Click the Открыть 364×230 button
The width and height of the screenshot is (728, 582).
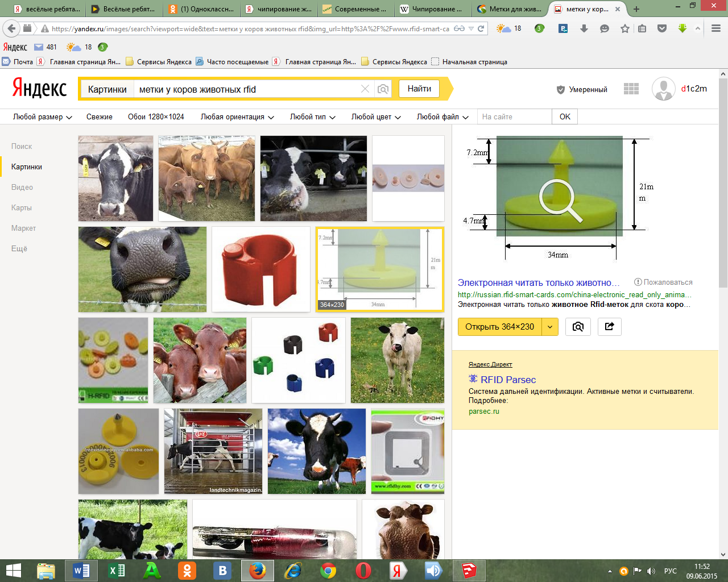point(500,327)
